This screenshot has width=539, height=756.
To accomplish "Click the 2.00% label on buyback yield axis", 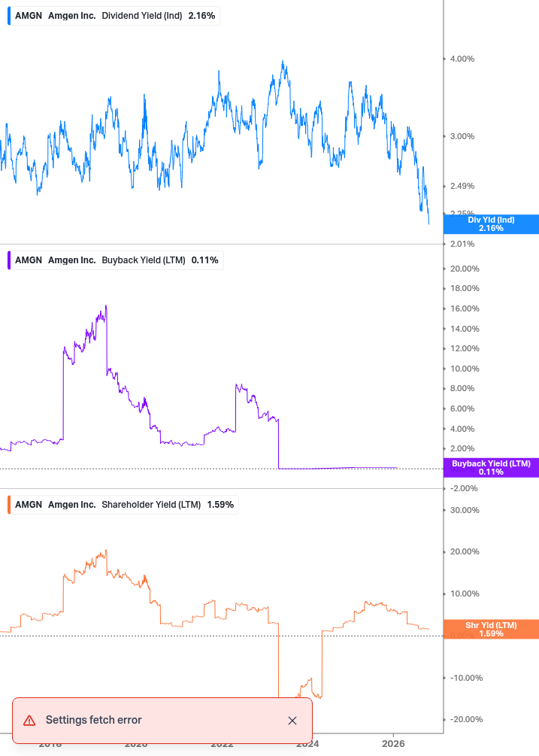I will (462, 449).
